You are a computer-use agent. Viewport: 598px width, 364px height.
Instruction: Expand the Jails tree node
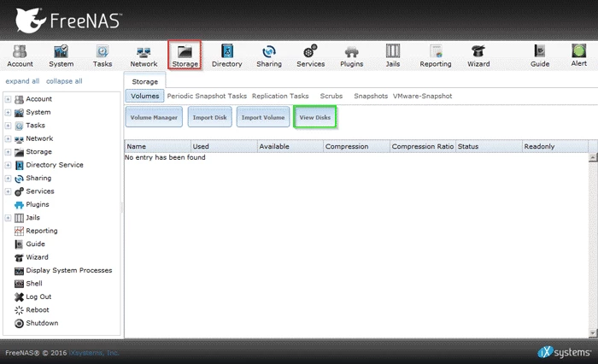[x=8, y=218]
